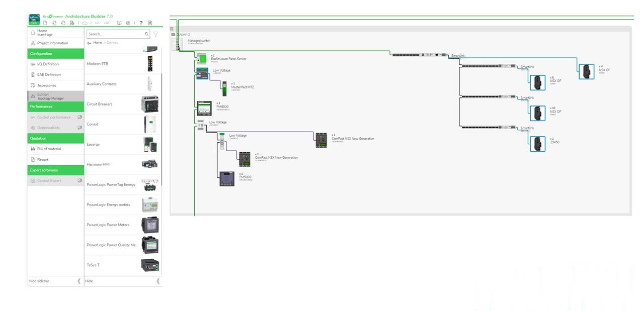Screen dimensions: 644x311
Task: Click the topmost Smartlink device label
Action: click(458, 56)
